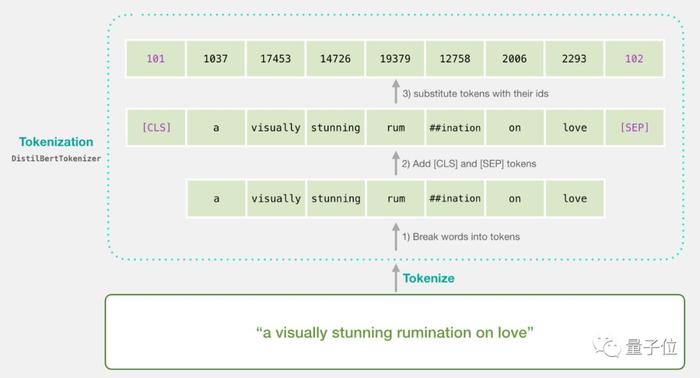Screen dimensions: 700x378
Task: Select the id cell showing 2293
Action: [575, 58]
